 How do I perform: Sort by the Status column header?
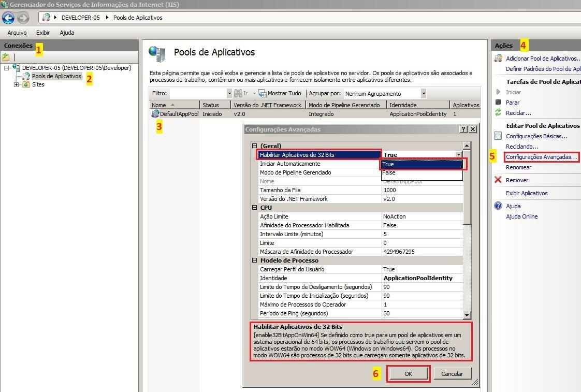(x=215, y=105)
